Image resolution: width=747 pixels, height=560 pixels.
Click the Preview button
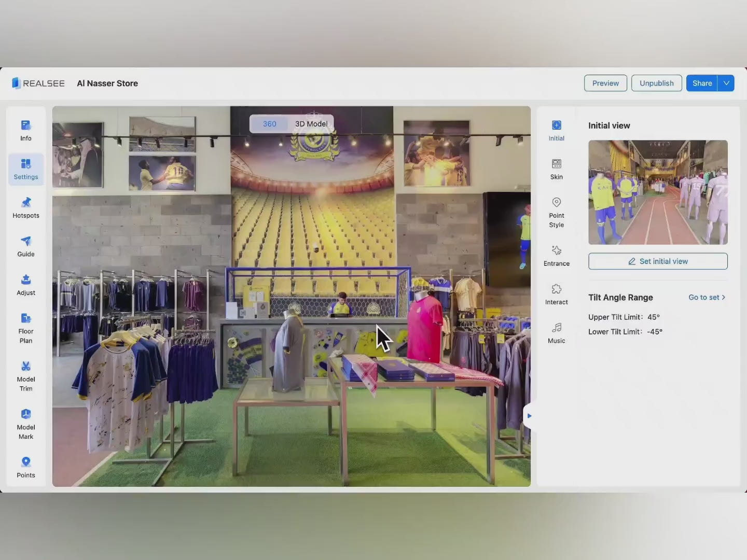tap(605, 83)
